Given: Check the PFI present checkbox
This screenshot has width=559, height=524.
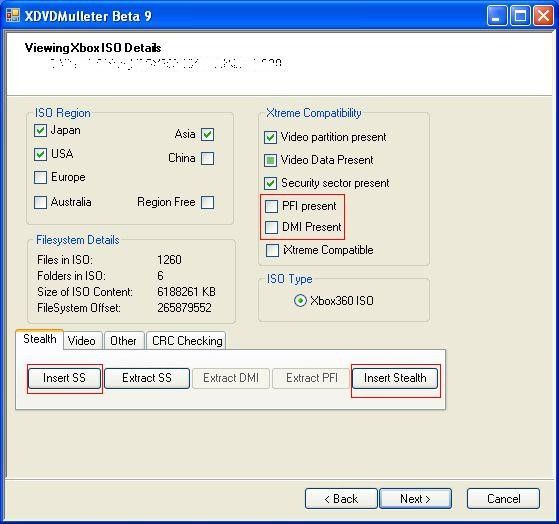Looking at the screenshot, I should pos(271,206).
